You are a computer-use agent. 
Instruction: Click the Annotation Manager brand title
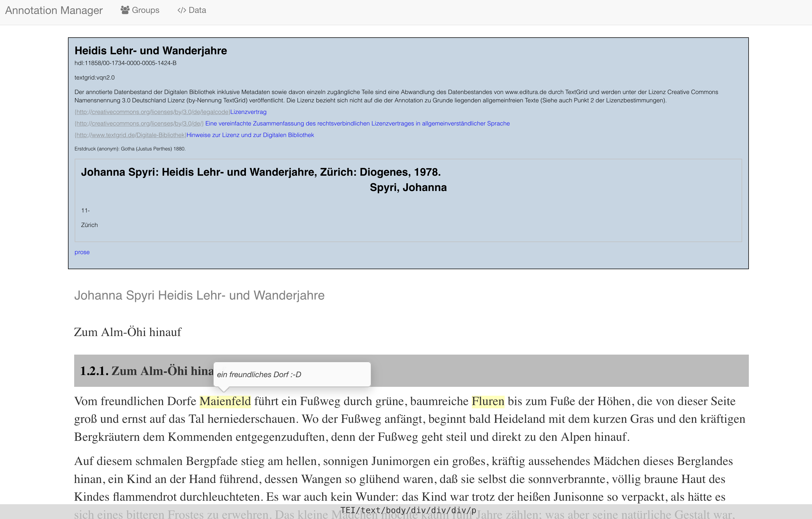54,10
